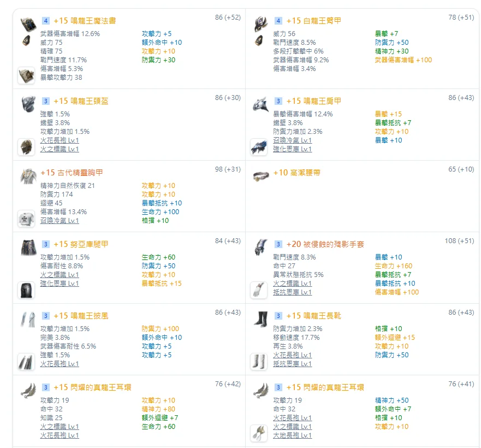Click the 白龍王臂甲 armguard icon
This screenshot has height=448, width=481.
[x=260, y=24]
